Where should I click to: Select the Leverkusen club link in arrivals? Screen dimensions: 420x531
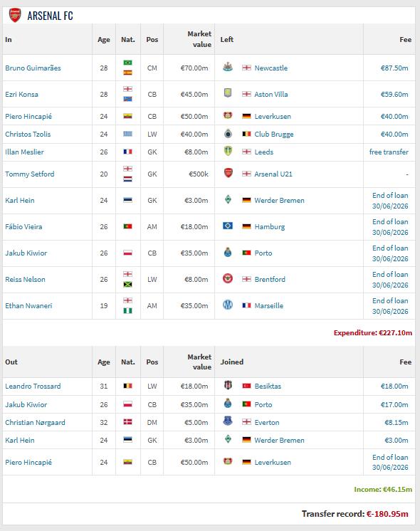273,117
